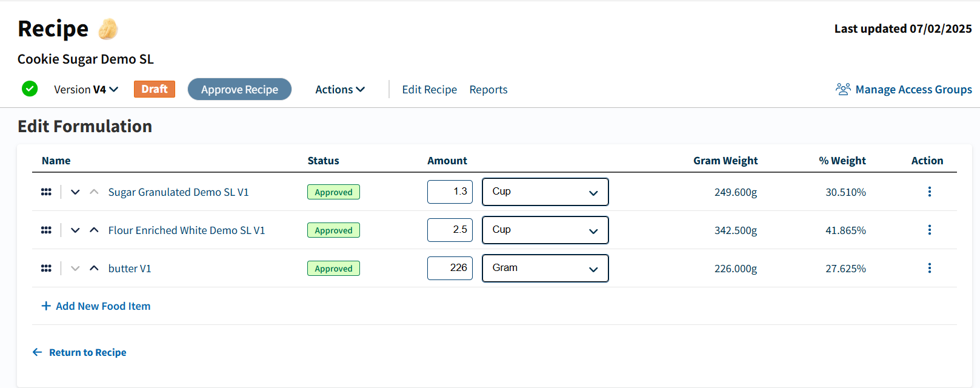Move Sugar Granulated Demo down one position
This screenshot has width=980, height=388.
coord(75,192)
